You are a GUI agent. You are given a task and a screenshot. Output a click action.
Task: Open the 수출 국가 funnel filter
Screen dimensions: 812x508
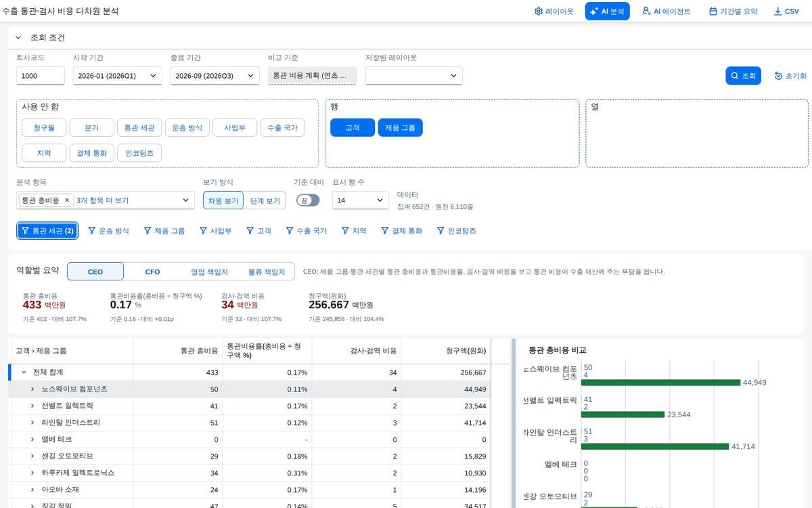tap(306, 231)
